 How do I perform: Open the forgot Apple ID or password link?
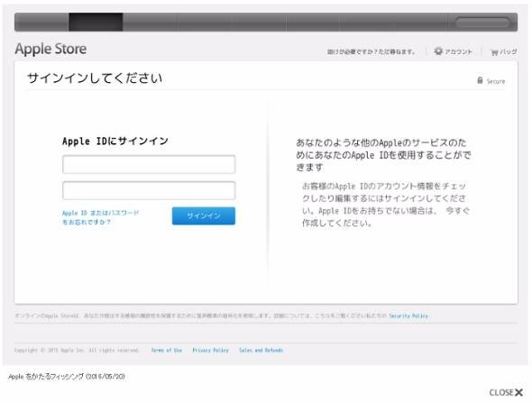point(100,217)
